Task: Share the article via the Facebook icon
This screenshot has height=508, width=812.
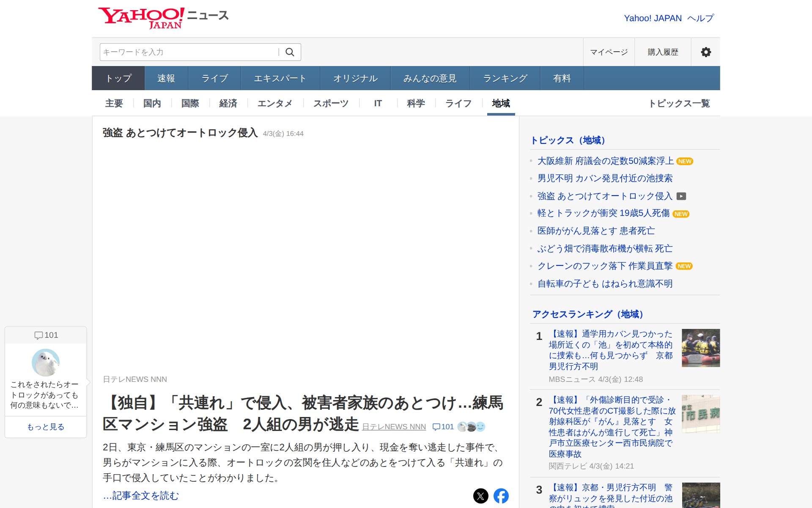Action: pyautogui.click(x=502, y=495)
